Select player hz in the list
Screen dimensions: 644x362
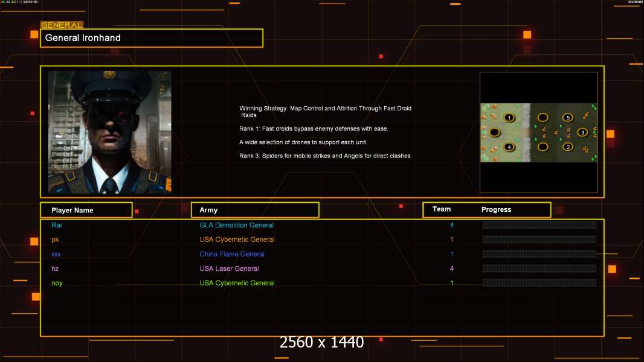[55, 268]
